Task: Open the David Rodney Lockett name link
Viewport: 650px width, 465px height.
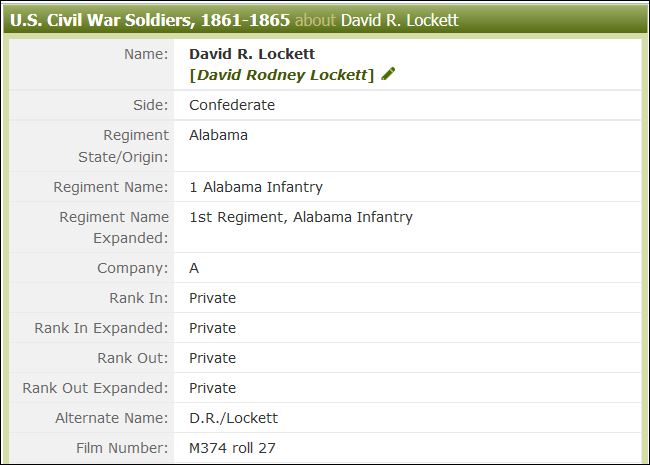Action: [x=282, y=75]
